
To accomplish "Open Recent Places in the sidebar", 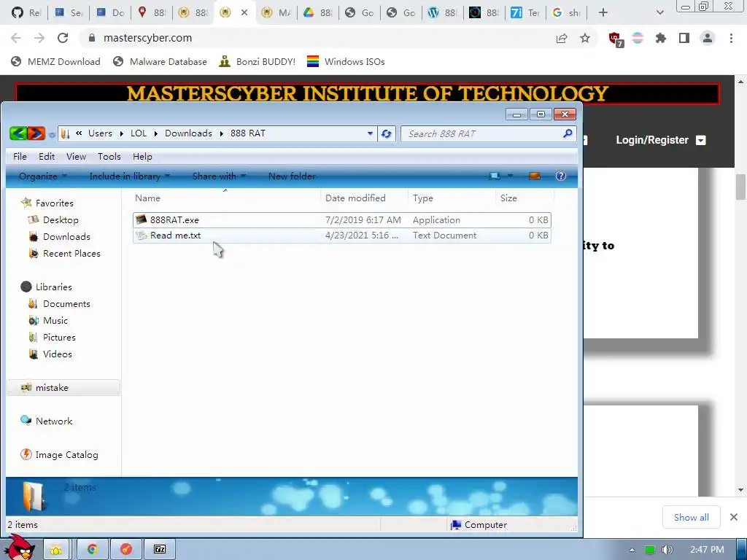I will click(64, 254).
